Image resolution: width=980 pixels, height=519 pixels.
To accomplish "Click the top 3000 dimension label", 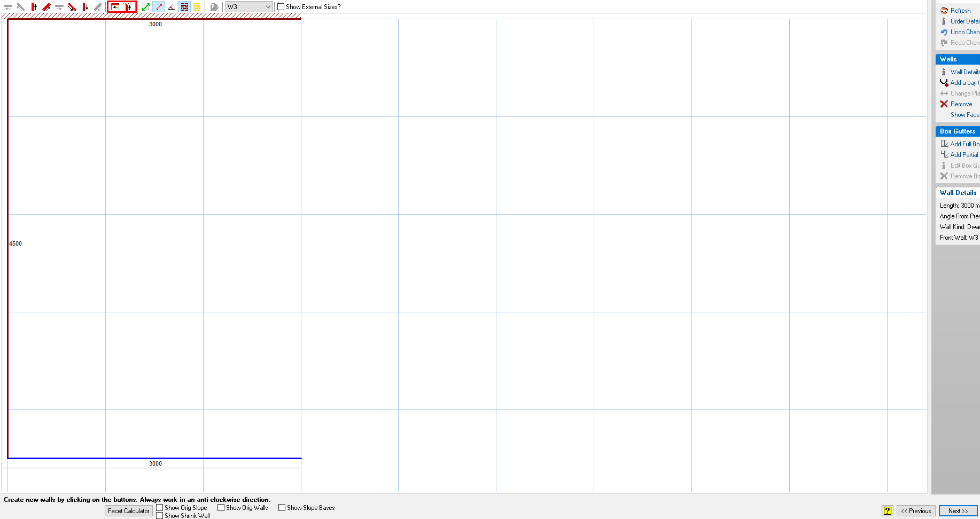I will [x=155, y=24].
